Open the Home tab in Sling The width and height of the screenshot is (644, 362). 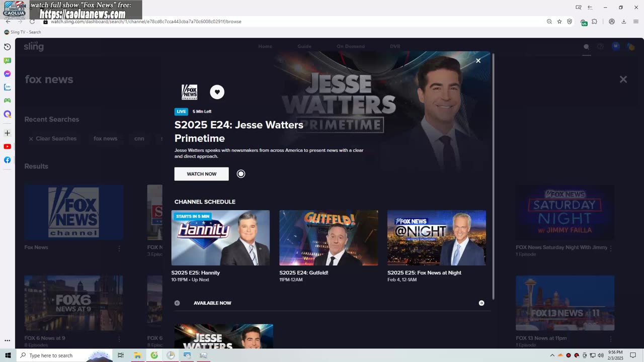(x=265, y=46)
